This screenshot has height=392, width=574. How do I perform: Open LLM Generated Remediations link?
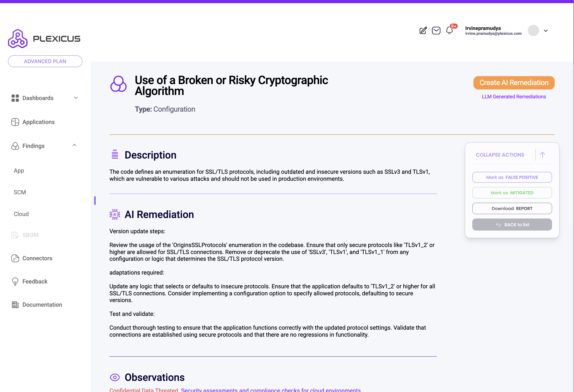coord(514,97)
